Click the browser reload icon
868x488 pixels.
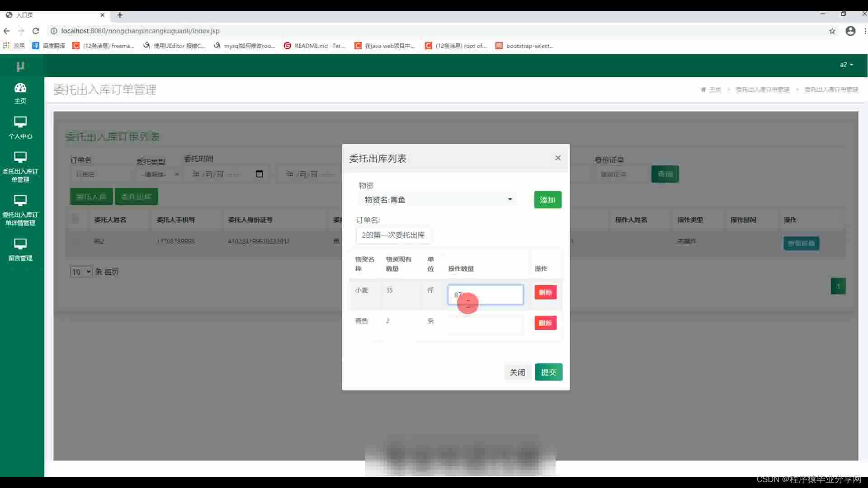pyautogui.click(x=36, y=31)
